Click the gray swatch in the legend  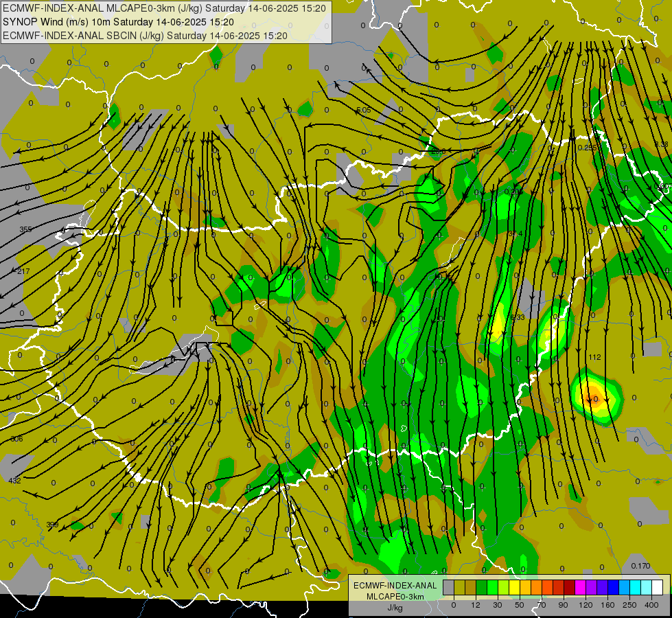tap(449, 587)
